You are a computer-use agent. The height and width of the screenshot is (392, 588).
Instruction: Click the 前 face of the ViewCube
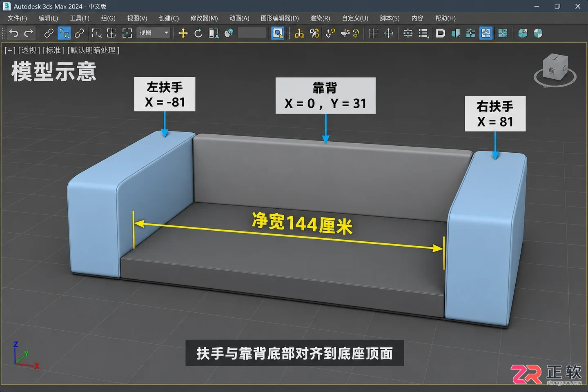click(x=551, y=71)
